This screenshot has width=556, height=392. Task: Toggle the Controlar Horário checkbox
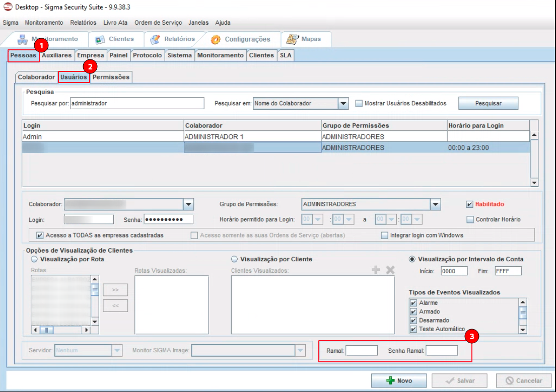(470, 219)
